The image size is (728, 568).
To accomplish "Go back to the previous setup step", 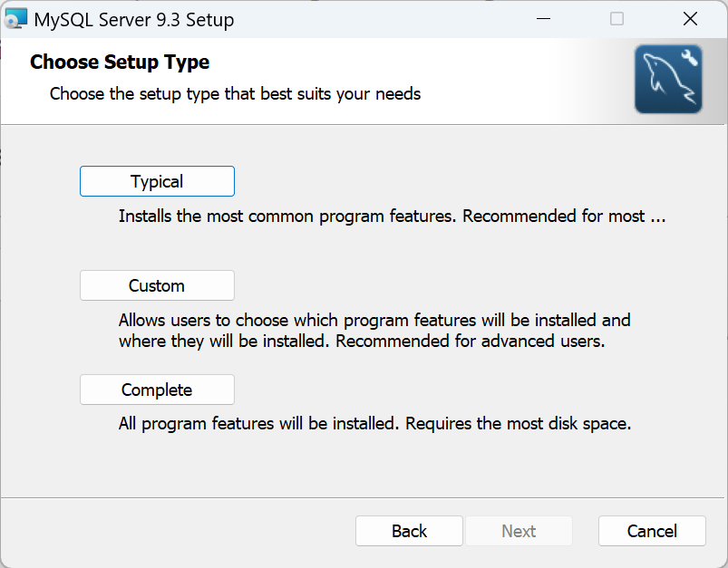I will (409, 531).
